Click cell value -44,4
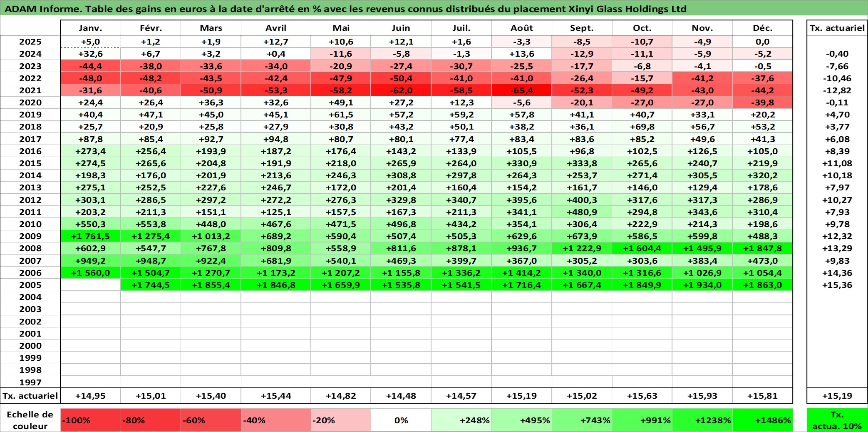 click(91, 66)
